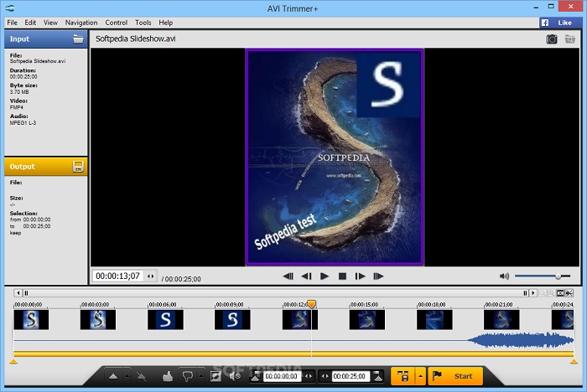Open the File menu
This screenshot has width=587, height=392.
(12, 23)
